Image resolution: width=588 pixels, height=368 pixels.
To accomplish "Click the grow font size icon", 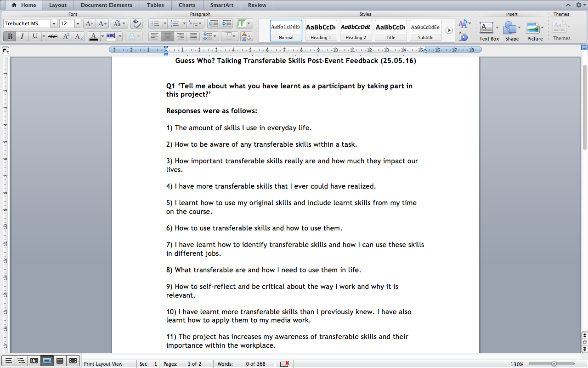I will 89,23.
